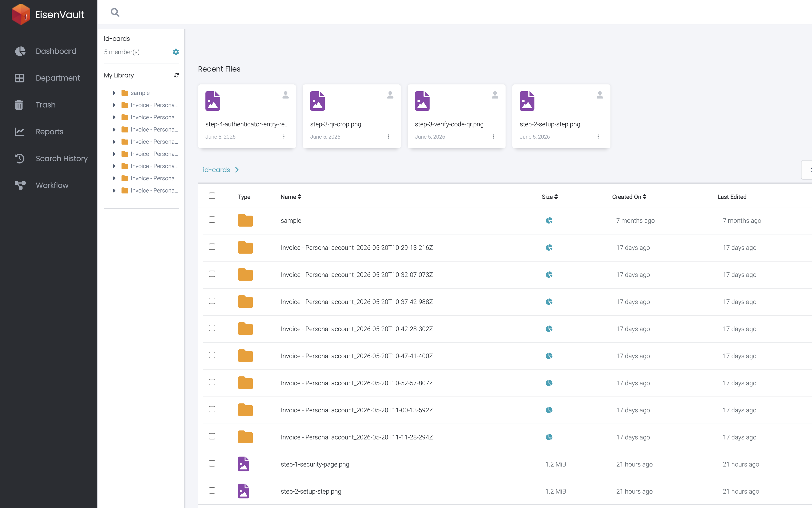Open Invoice - Personal account_2026-05-20T10-32-07-073Z folder
The height and width of the screenshot is (508, 812).
tap(357, 275)
